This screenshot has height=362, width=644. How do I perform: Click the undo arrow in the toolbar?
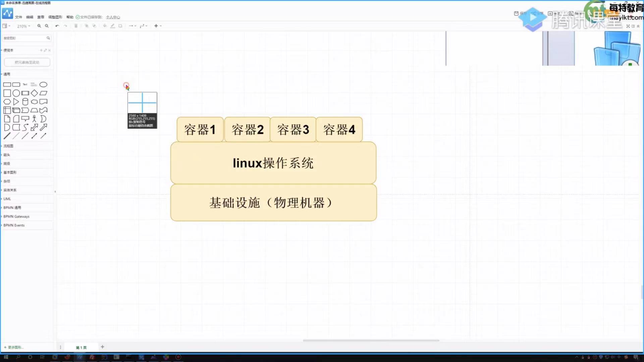[x=57, y=26]
